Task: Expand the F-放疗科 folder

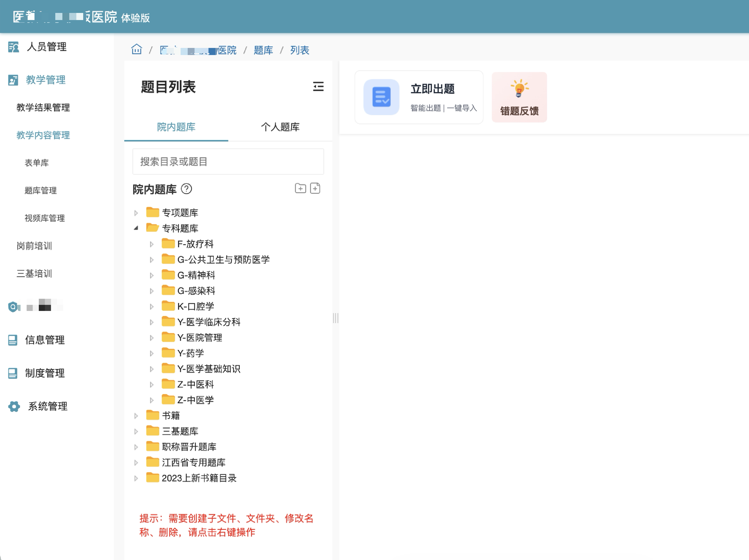Action: tap(152, 244)
